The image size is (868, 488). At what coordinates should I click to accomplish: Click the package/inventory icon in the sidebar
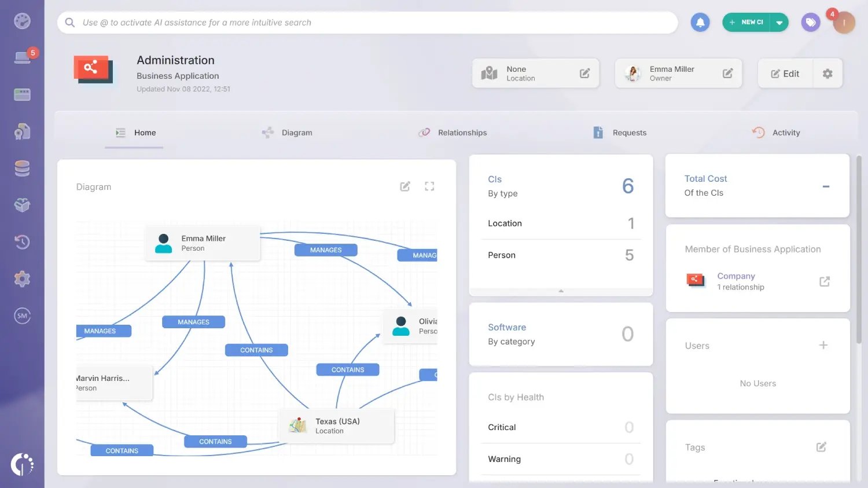[x=22, y=205]
